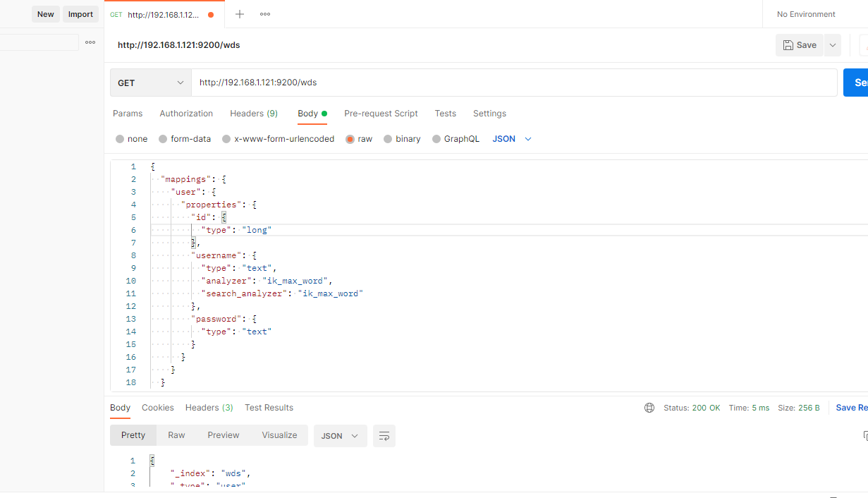Screen dimensions: 868x498
Task: Click the Save disk icon button
Action: point(800,45)
